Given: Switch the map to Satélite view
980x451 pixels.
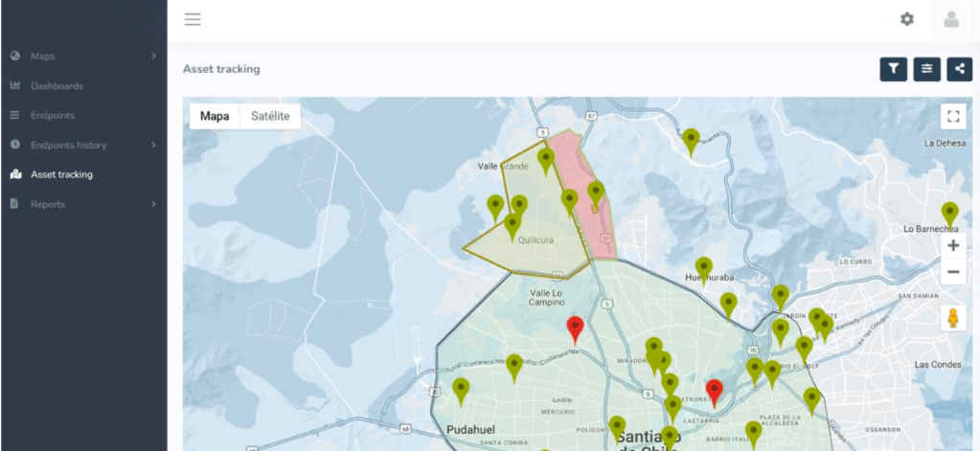Looking at the screenshot, I should [269, 117].
